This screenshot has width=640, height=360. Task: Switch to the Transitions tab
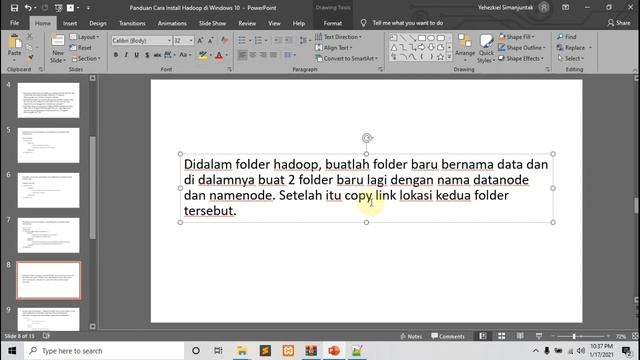click(132, 23)
